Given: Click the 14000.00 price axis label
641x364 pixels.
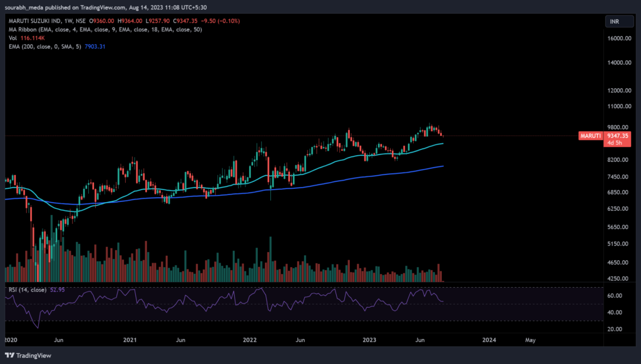Looking at the screenshot, I should coord(619,63).
